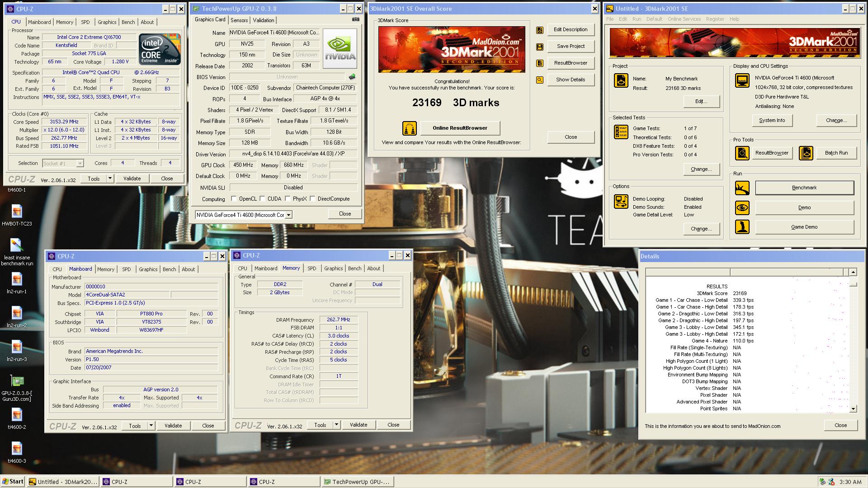Enable the CUDA checkbox in GPU-Z
Screen dimensions: 868x488
262,199
